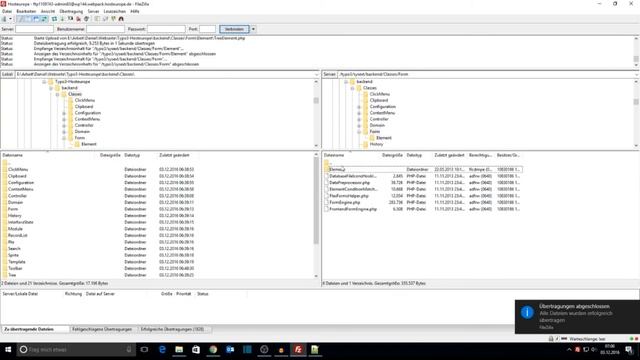Open the Ansicht menu

coord(48,11)
